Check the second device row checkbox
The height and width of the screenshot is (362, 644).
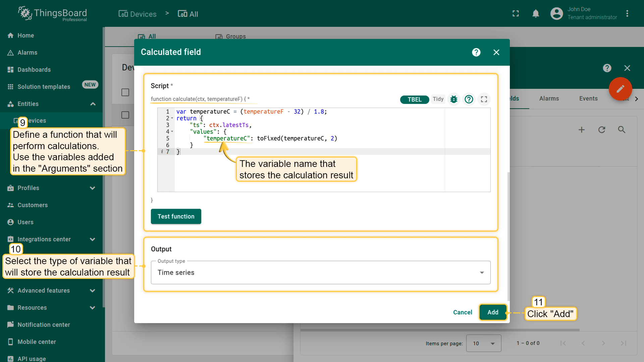(125, 115)
